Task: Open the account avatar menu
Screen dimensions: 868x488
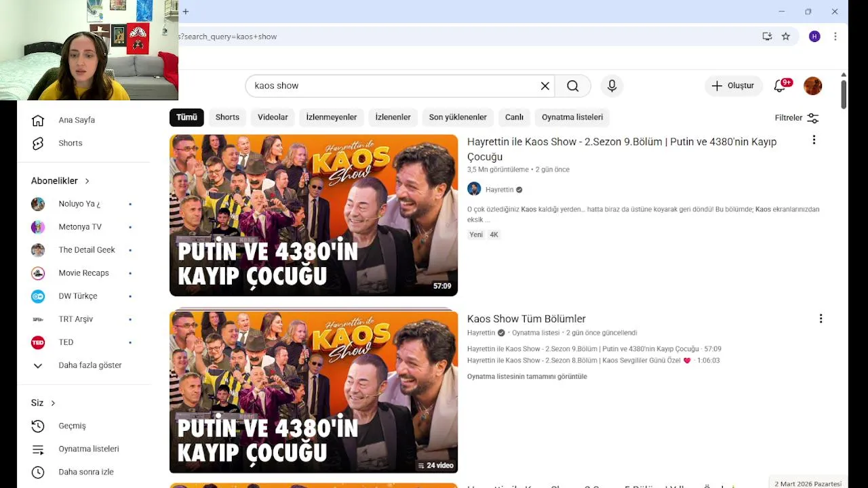Action: (x=812, y=86)
